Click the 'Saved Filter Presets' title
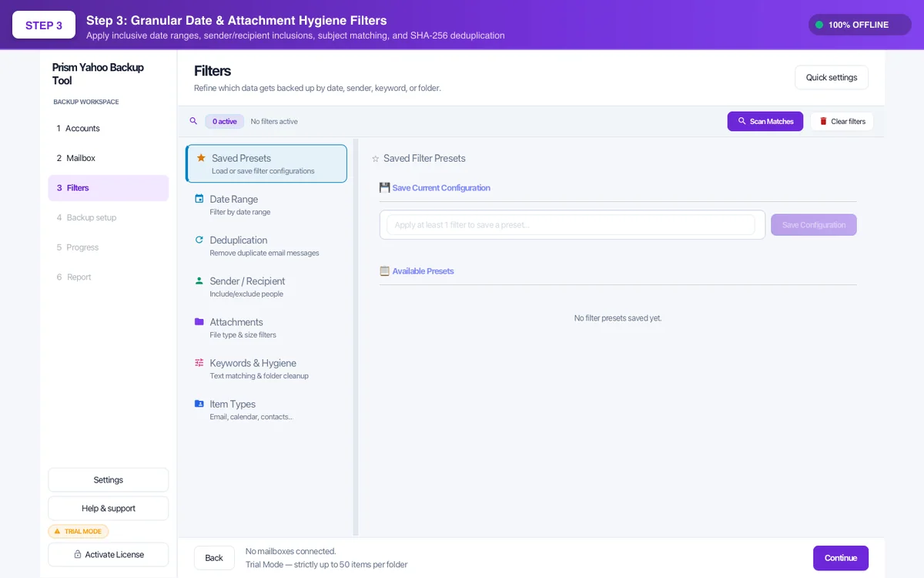Screen dimensions: 924x578 click(x=424, y=158)
